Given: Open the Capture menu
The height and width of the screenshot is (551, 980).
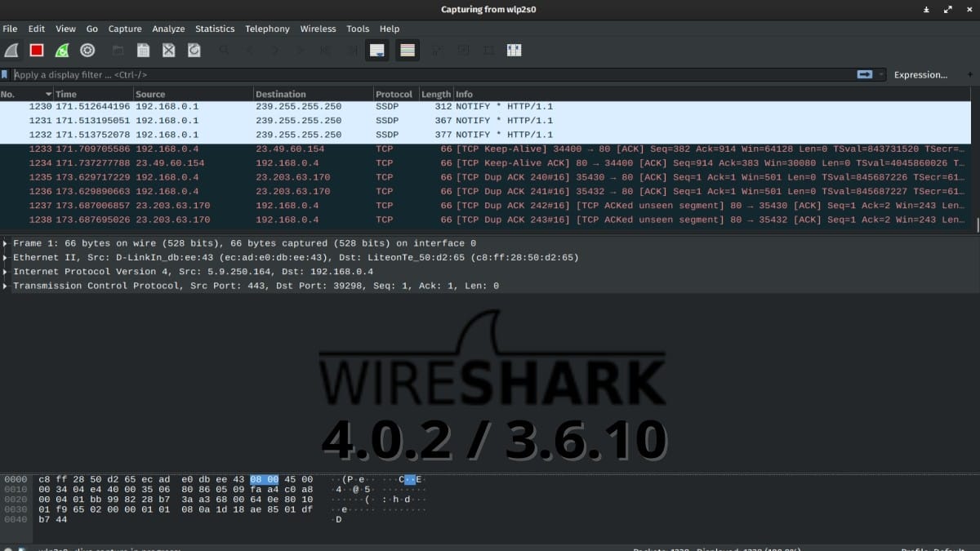Looking at the screenshot, I should point(124,29).
